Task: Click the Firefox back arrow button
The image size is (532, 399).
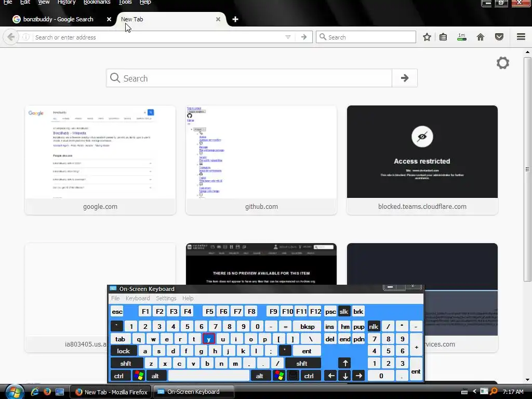Action: tap(10, 37)
